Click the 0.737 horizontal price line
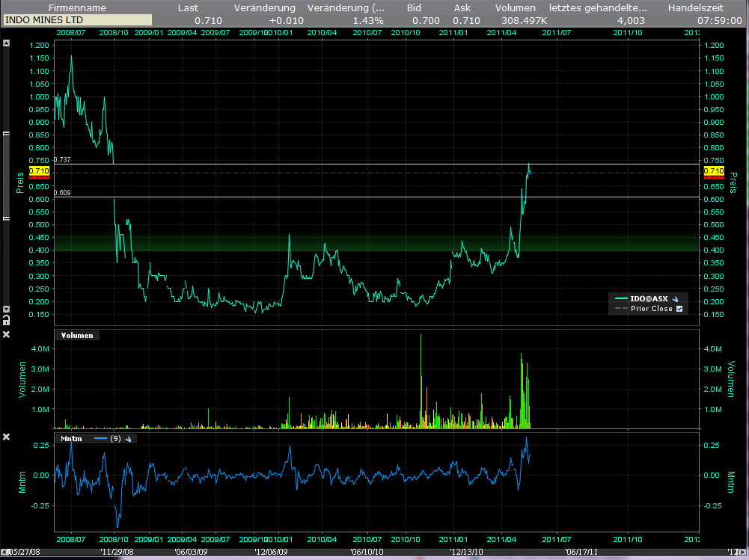Screen dimensions: 749x560 (x=299, y=164)
